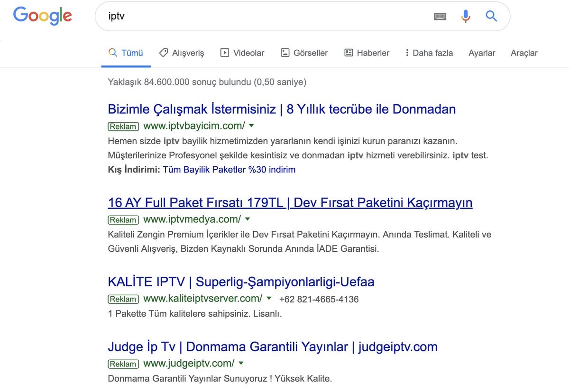Open the Videolar tab
Screen dimensions: 569x392
(242, 53)
